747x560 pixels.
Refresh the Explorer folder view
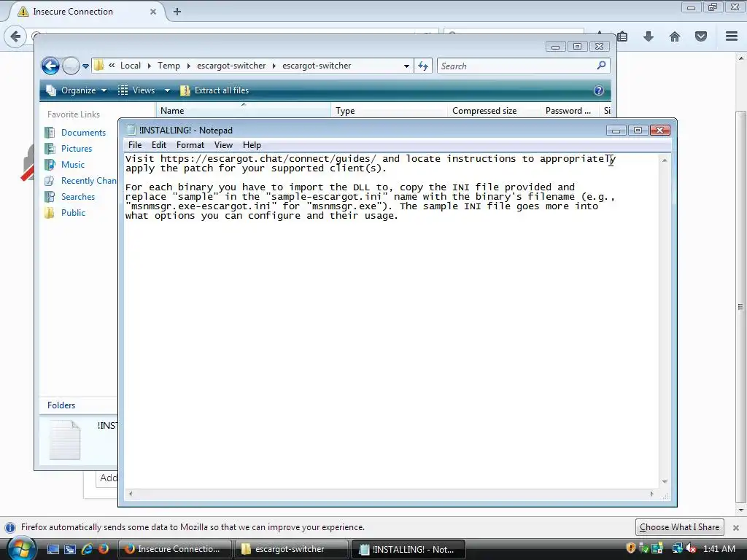[423, 66]
